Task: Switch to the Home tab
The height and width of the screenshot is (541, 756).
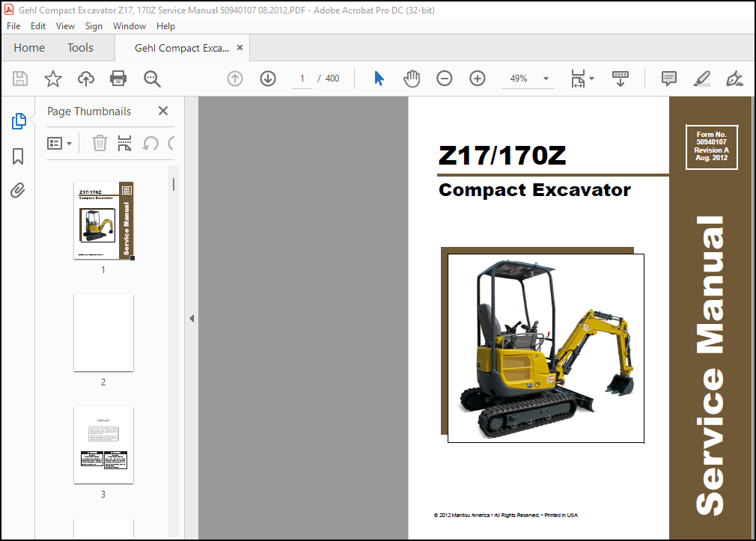Action: (29, 48)
